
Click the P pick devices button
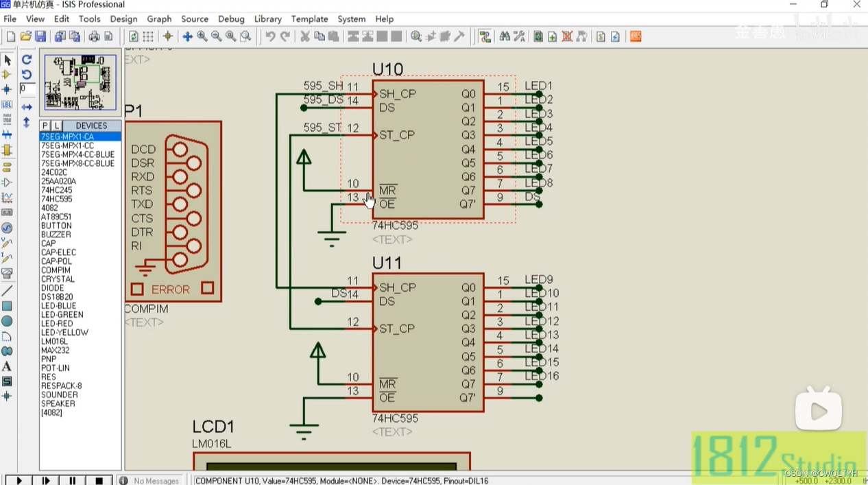pos(45,126)
